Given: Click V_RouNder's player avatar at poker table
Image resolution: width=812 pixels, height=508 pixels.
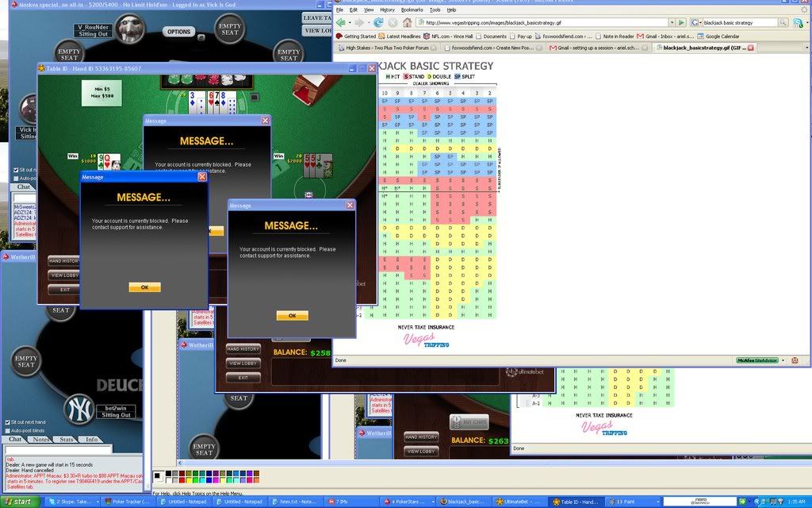Looking at the screenshot, I should pos(128,29).
